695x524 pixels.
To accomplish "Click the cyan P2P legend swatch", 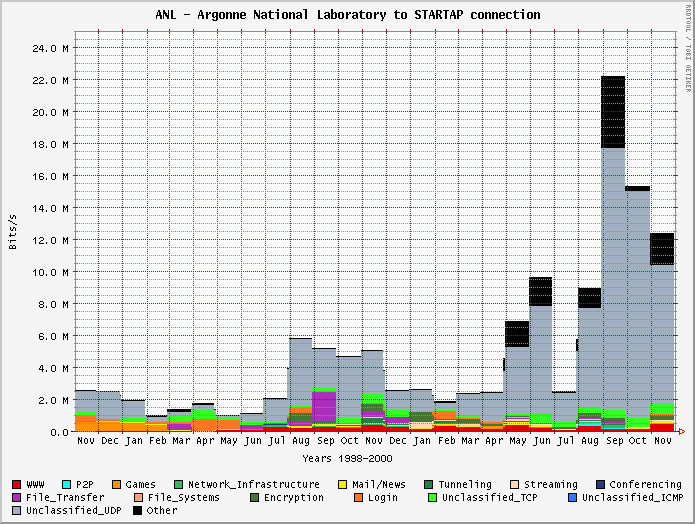I will (66, 485).
